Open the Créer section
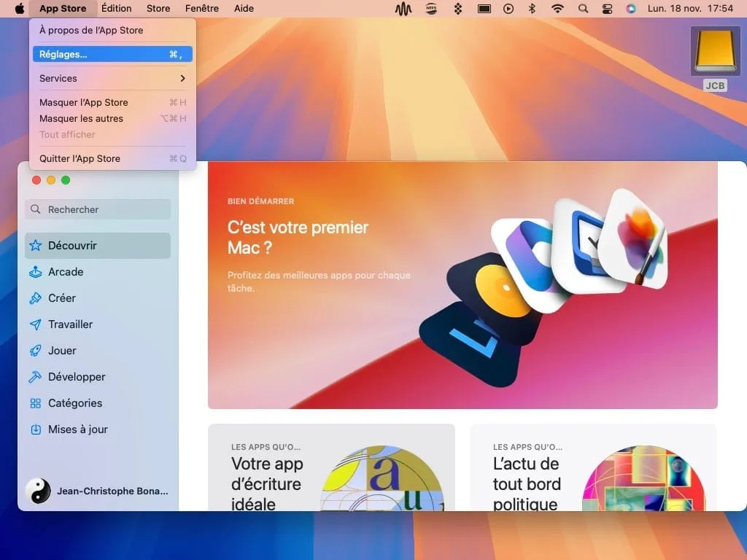747x560 pixels. click(x=98, y=298)
